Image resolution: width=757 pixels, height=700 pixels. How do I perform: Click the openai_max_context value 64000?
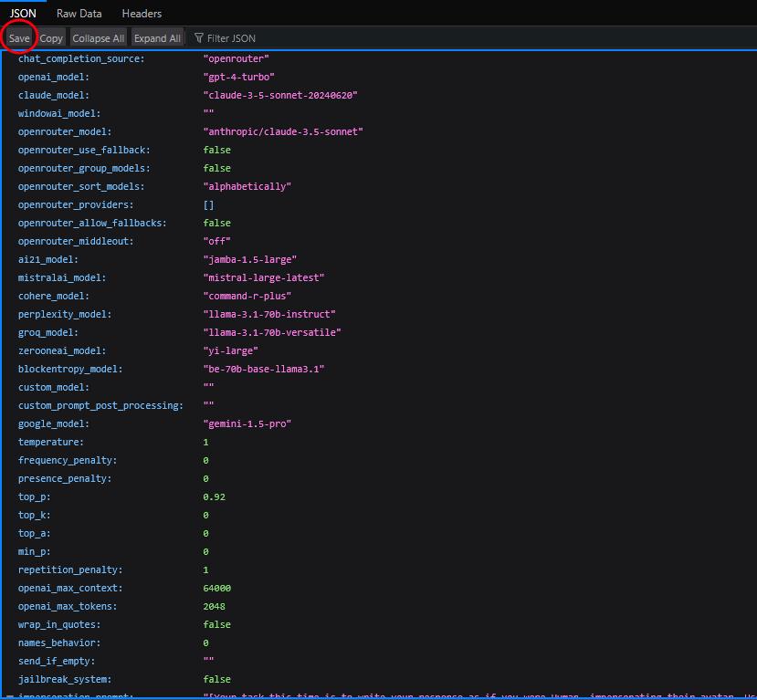pyautogui.click(x=216, y=588)
